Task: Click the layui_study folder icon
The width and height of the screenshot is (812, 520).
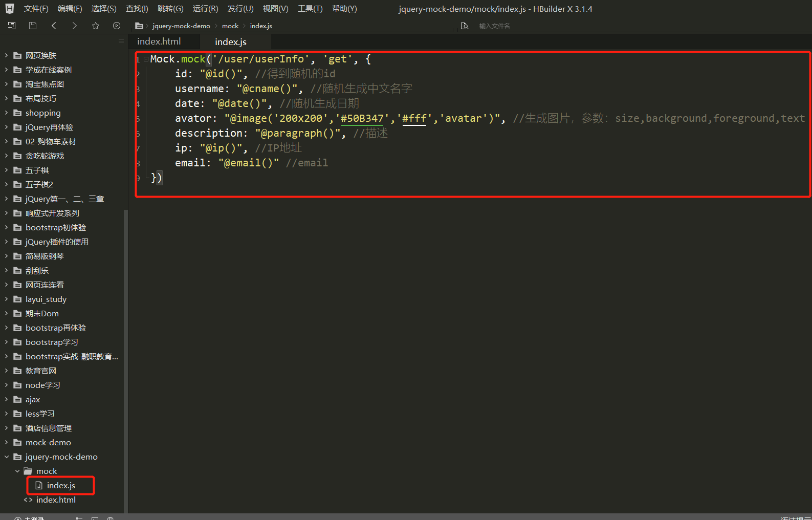Action: 17,299
